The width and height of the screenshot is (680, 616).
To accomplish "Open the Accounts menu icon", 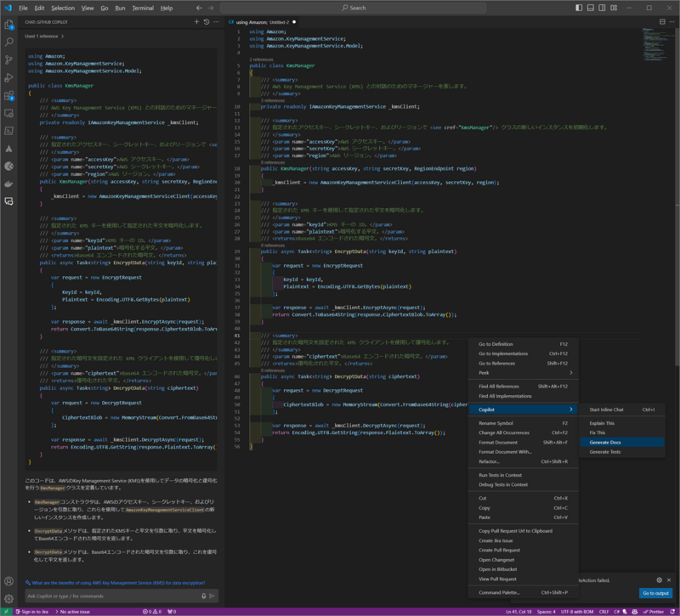I will [x=8, y=581].
